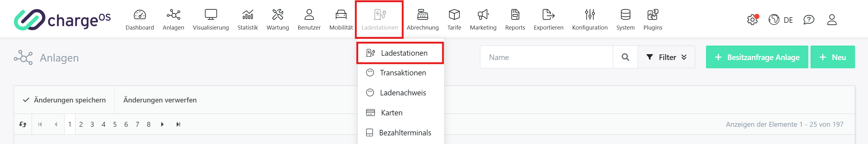Expand the Filter dropdown
The image size is (868, 144).
[x=666, y=57]
